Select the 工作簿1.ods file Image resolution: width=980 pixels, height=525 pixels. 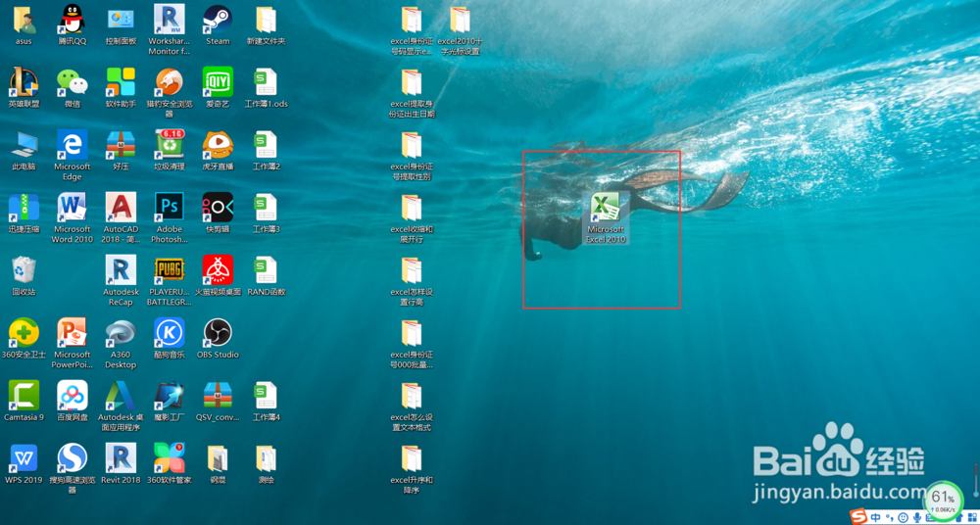[x=267, y=87]
